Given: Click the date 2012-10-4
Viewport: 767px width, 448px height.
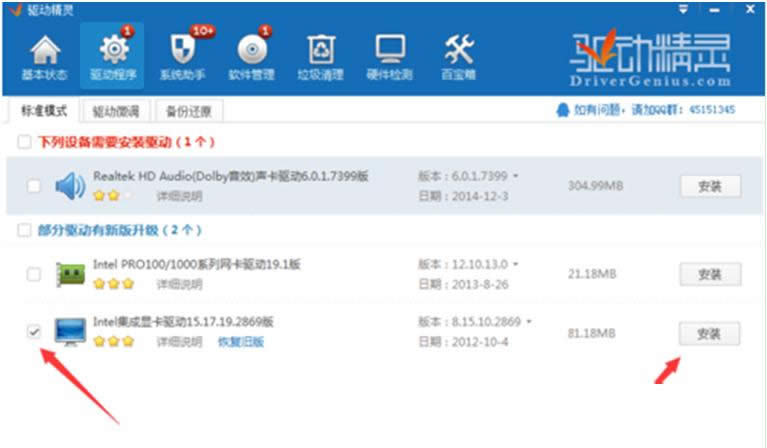Looking at the screenshot, I should (x=480, y=341).
